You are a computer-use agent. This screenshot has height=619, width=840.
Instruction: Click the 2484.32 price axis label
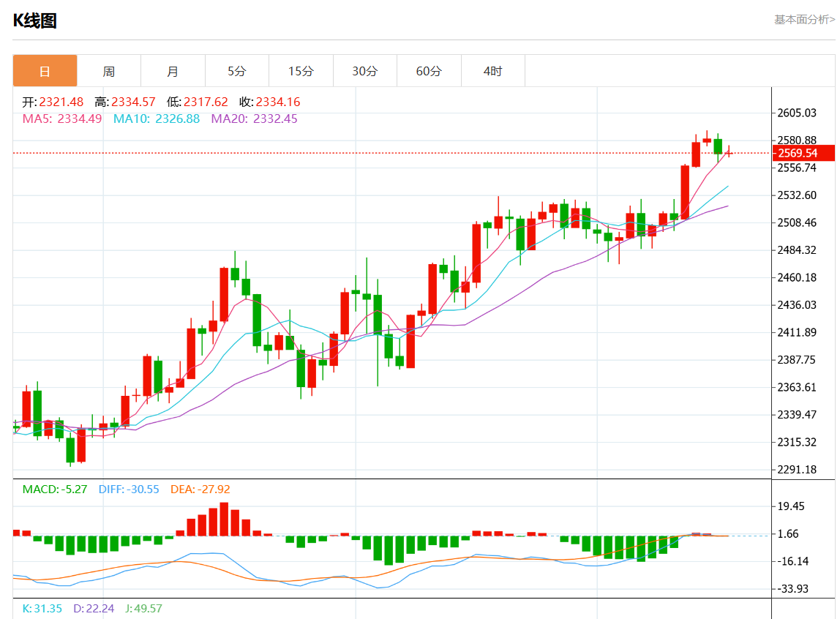point(797,250)
